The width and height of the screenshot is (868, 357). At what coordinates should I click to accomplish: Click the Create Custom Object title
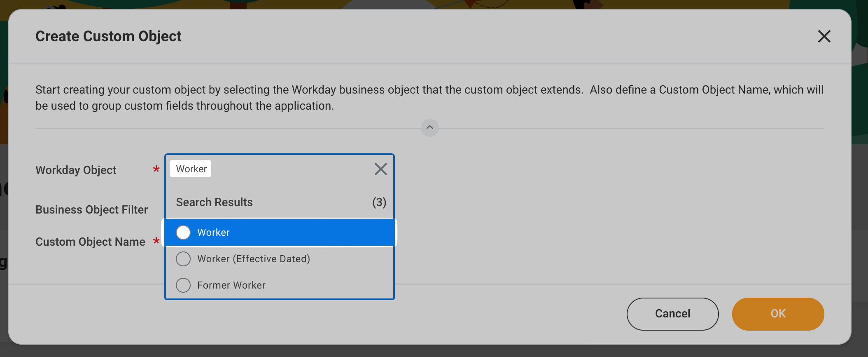pos(108,36)
